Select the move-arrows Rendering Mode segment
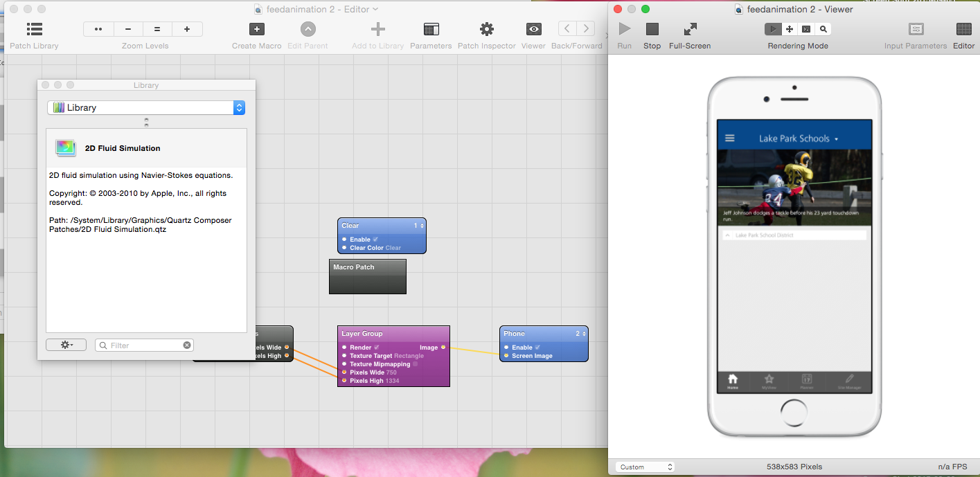This screenshot has height=477, width=980. click(789, 29)
